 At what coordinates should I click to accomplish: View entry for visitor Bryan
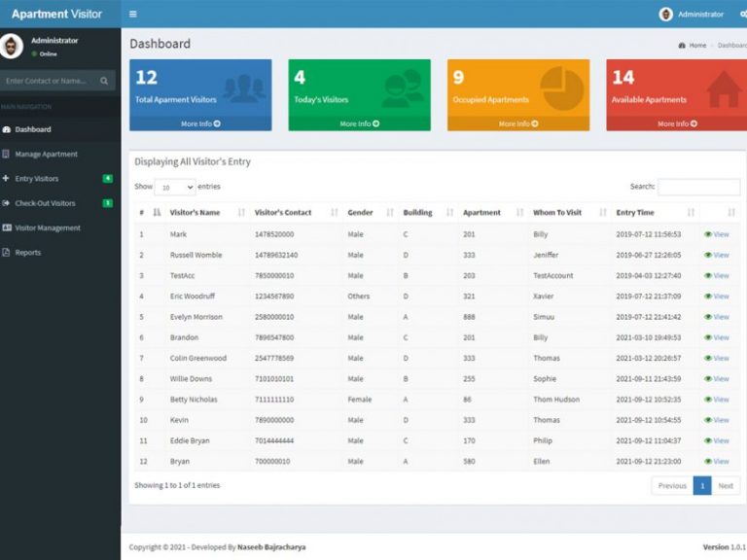pos(717,462)
